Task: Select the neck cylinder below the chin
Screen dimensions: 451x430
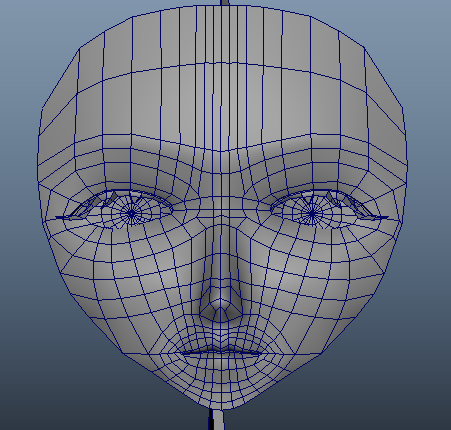Action: [217, 420]
